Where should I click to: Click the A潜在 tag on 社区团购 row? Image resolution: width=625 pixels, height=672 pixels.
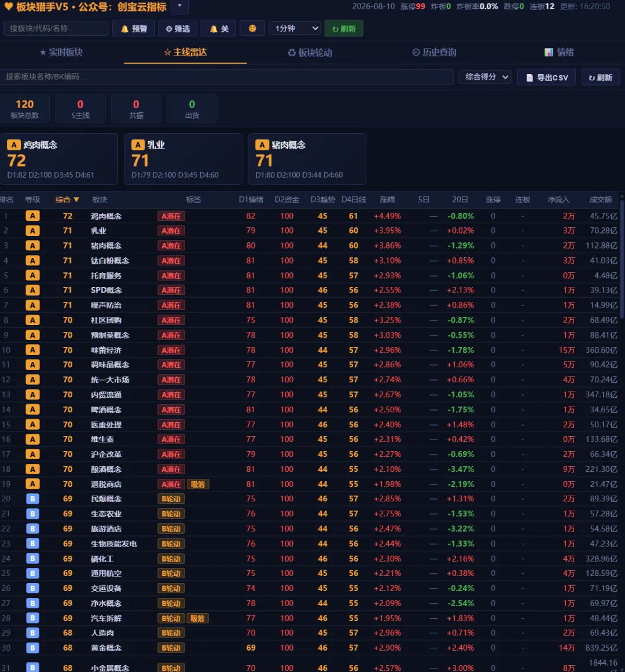[x=171, y=320]
